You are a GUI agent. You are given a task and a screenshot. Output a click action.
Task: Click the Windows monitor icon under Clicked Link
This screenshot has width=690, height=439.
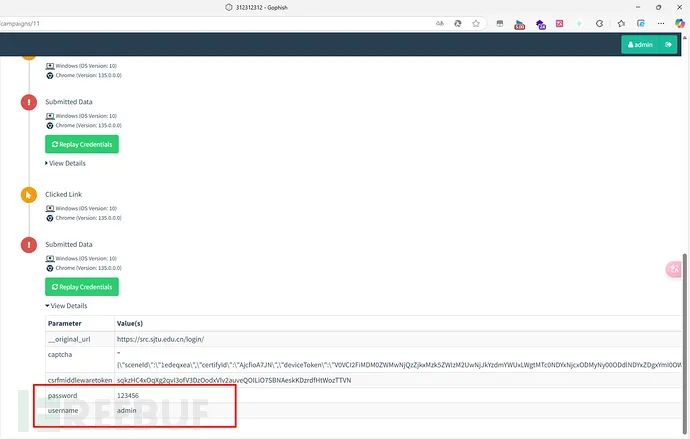50,208
